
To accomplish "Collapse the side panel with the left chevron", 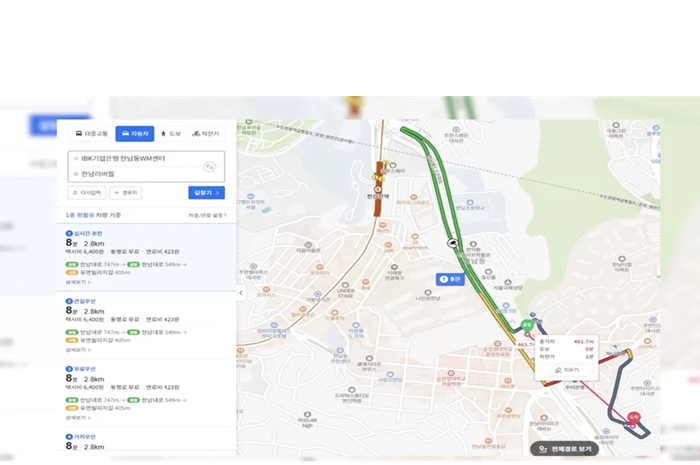I will click(241, 293).
